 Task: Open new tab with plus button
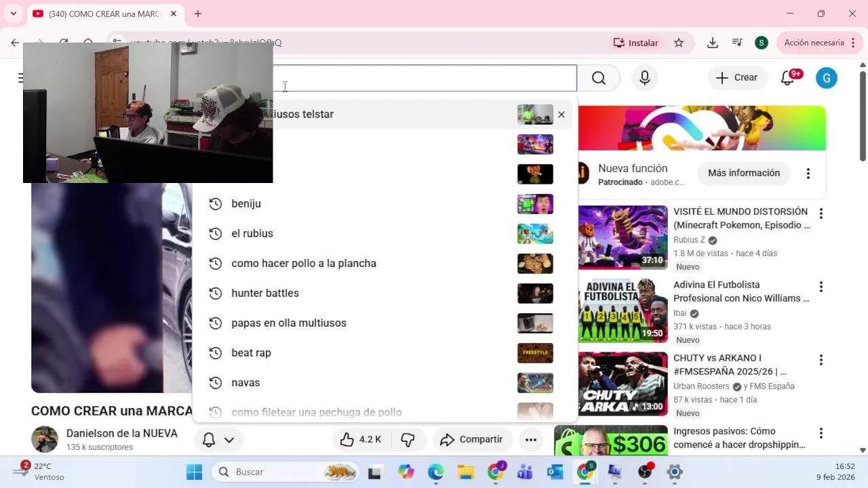click(198, 14)
